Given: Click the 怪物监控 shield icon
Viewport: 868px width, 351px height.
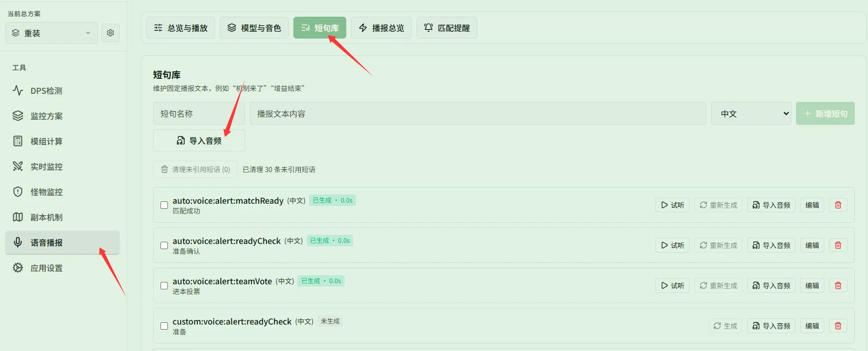Looking at the screenshot, I should tap(18, 192).
